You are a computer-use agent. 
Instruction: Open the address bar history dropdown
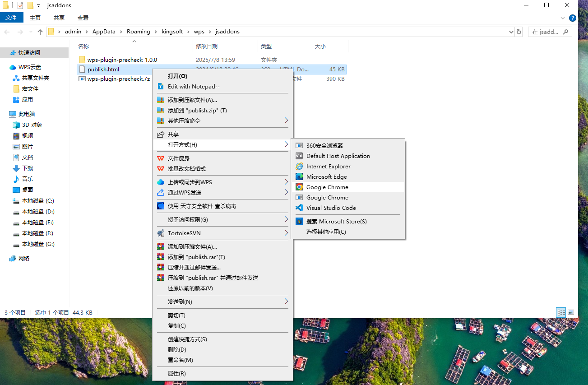tap(511, 32)
